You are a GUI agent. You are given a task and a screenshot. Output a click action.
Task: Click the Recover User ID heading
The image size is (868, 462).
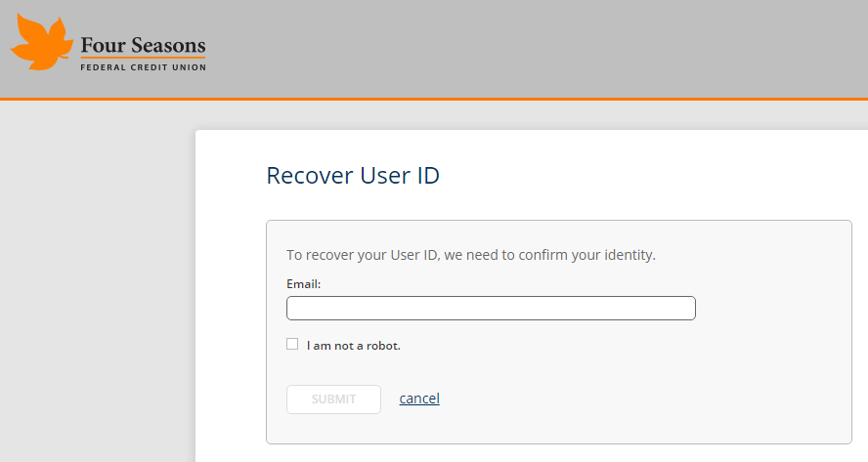pos(353,176)
